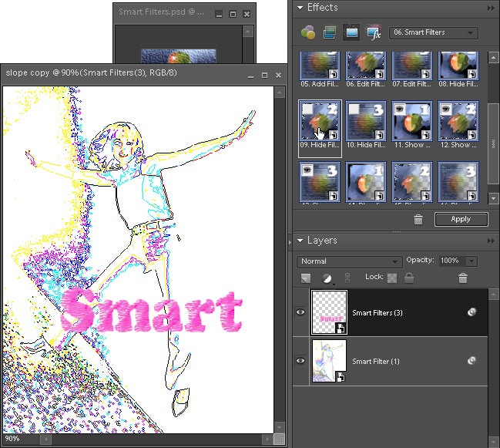Viewport: 500px width, 448px height.
Task: Select the Smart Filters (3) layer thumbnail
Action: click(x=329, y=312)
